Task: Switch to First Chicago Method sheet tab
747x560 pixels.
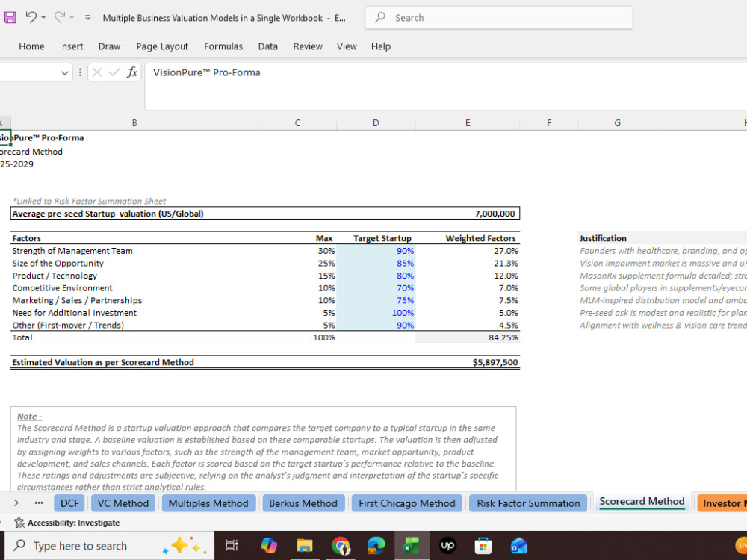Action: [407, 503]
